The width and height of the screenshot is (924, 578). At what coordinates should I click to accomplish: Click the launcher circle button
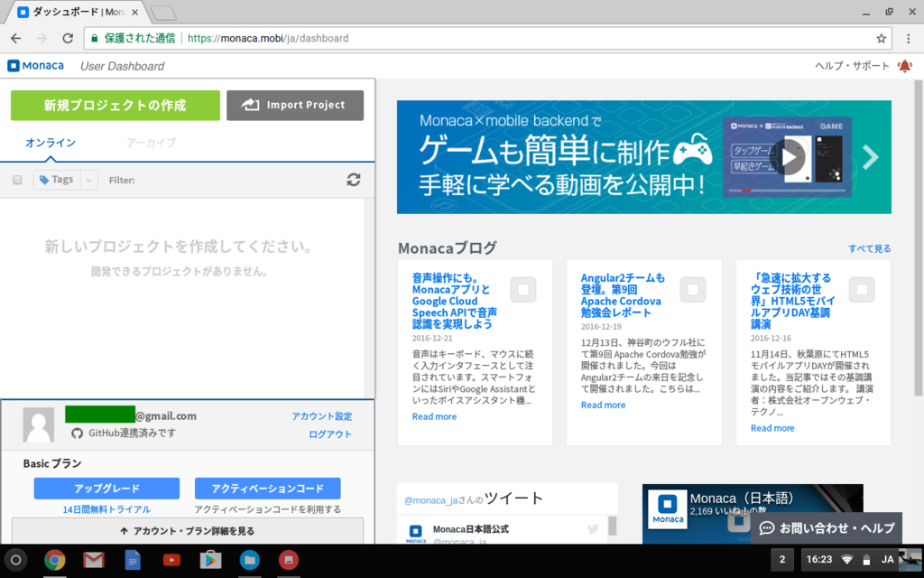tap(16, 560)
